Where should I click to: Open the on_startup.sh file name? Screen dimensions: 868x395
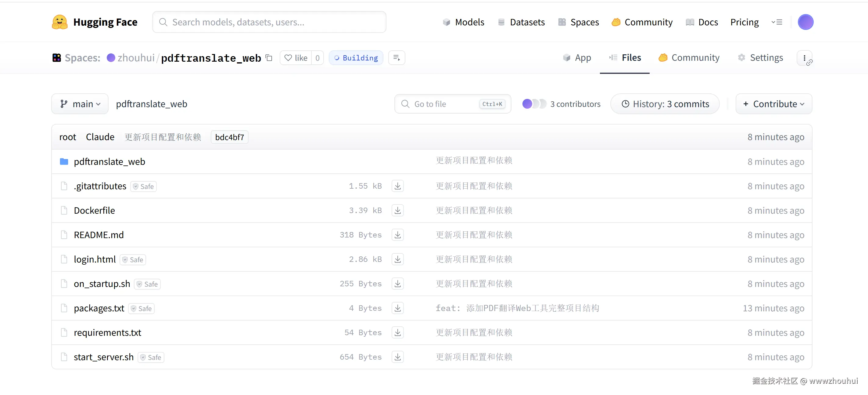point(102,284)
